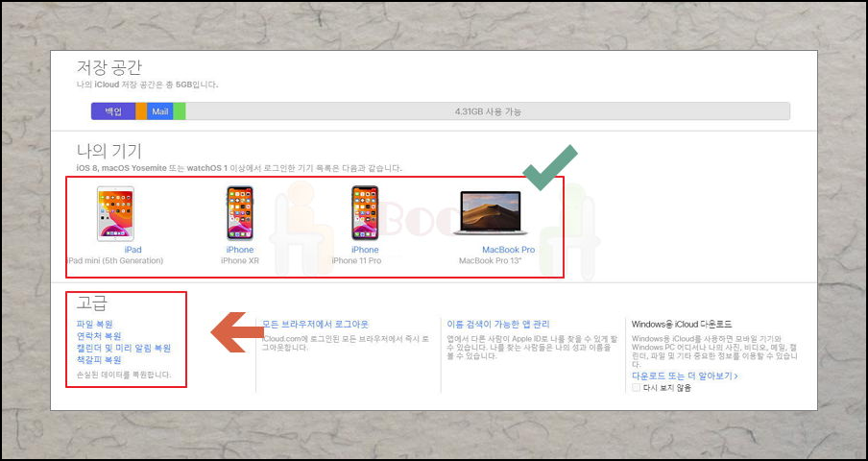Click the orange segment in storage bar
The image size is (868, 461).
tap(141, 111)
